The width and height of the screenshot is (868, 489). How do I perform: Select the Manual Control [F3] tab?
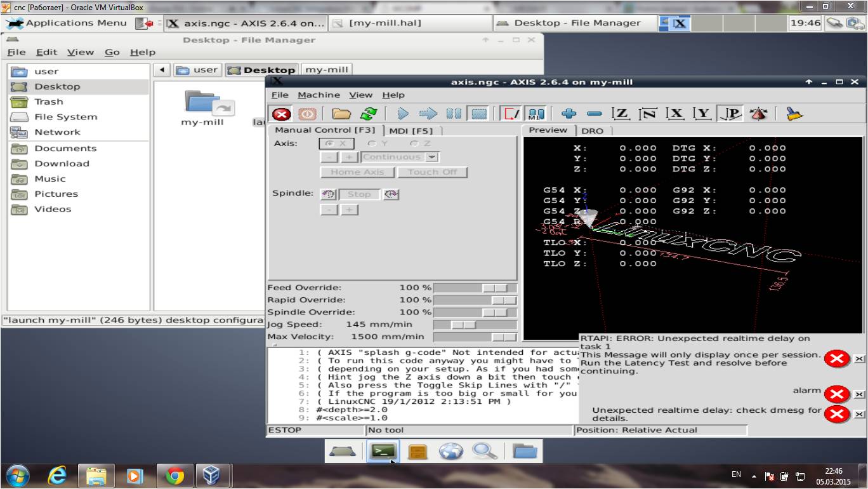point(325,130)
